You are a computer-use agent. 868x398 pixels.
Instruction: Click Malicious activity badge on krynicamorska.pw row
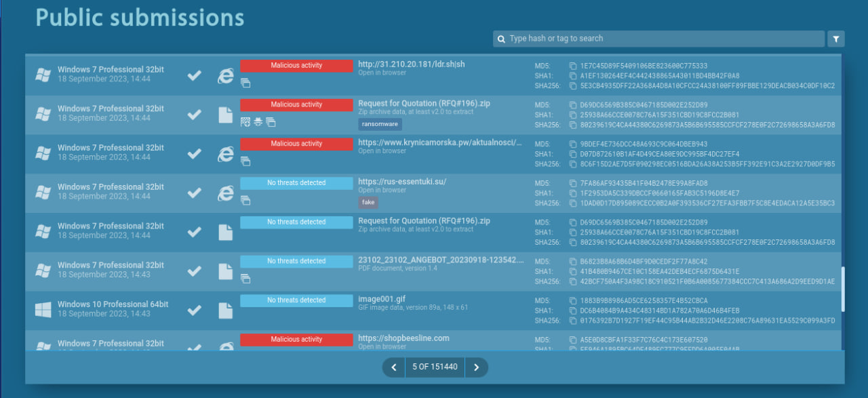pyautogui.click(x=296, y=144)
